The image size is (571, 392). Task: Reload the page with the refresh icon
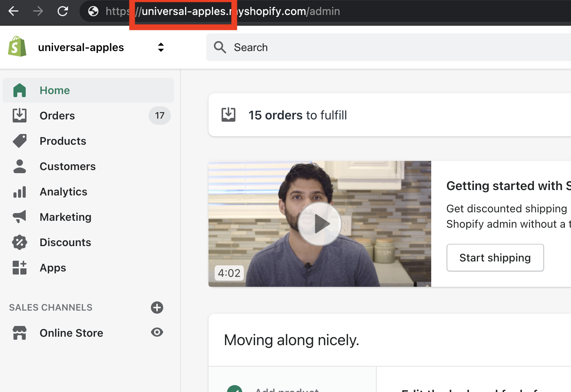coord(63,11)
